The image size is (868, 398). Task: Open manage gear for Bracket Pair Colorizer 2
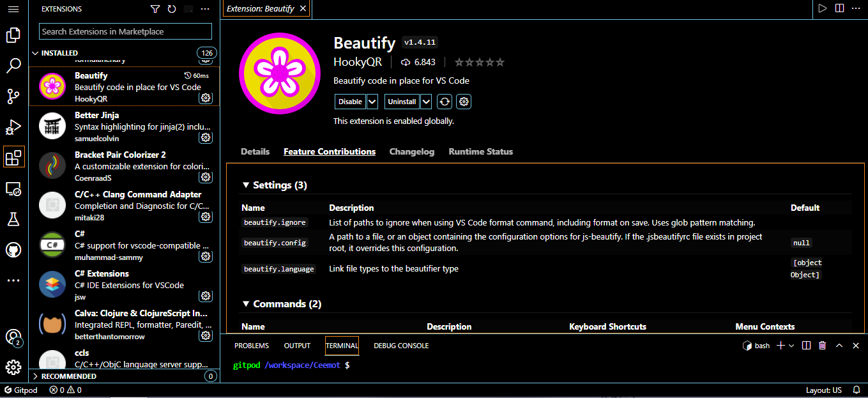click(x=206, y=177)
